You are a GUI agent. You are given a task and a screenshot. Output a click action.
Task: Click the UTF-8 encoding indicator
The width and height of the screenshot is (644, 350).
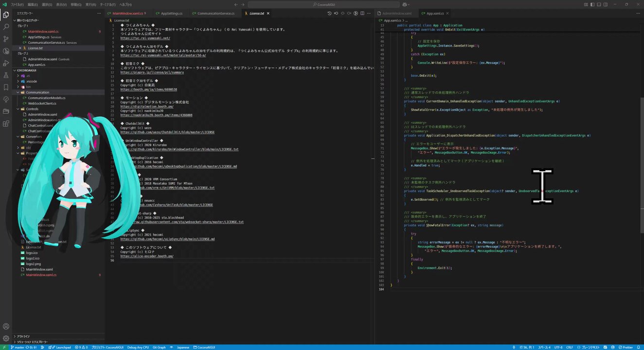coord(558,347)
